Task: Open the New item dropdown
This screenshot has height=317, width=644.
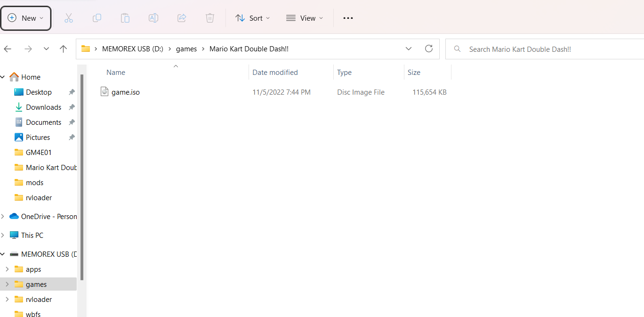Action: pos(26,18)
